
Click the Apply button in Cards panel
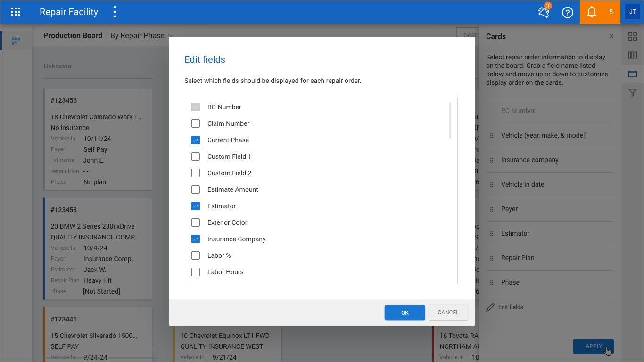point(593,346)
